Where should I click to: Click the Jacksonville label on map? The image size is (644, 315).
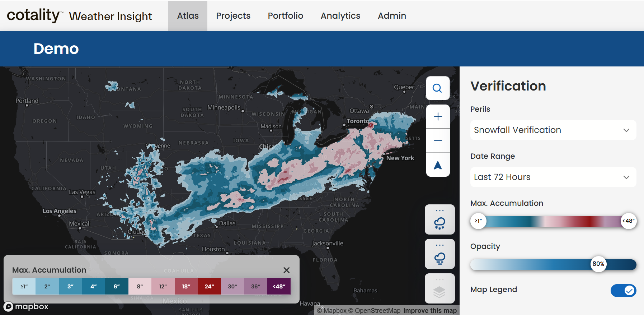click(x=328, y=243)
